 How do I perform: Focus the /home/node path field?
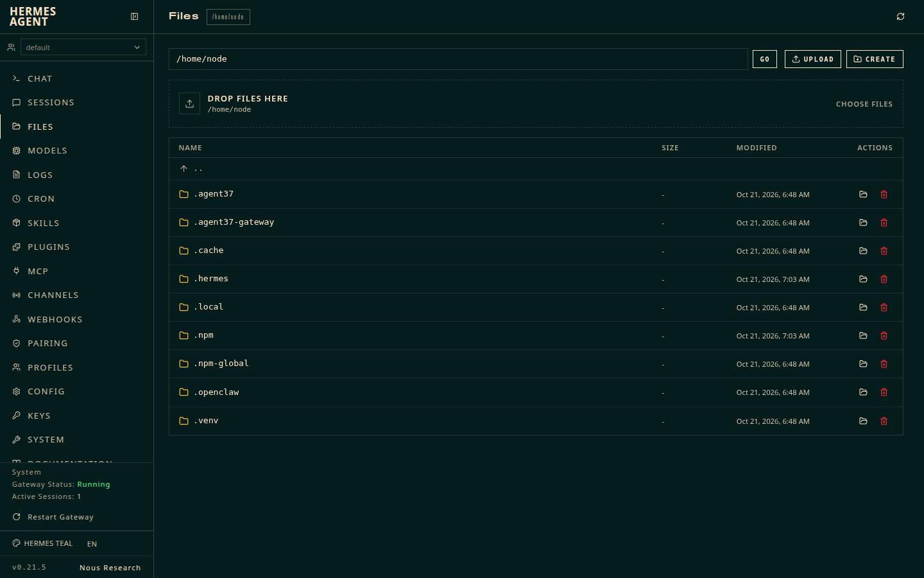pyautogui.click(x=458, y=59)
